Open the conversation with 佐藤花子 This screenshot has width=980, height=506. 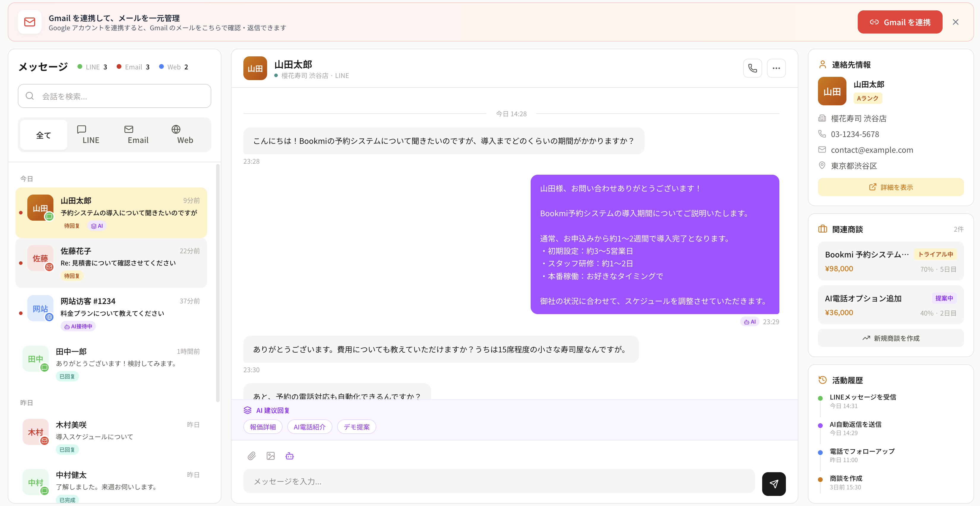pos(111,263)
